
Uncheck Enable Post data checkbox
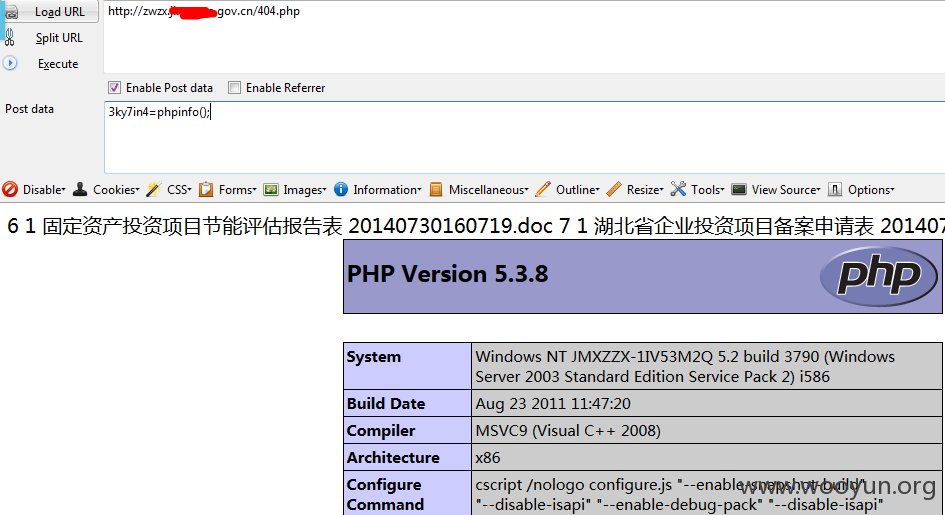(115, 87)
